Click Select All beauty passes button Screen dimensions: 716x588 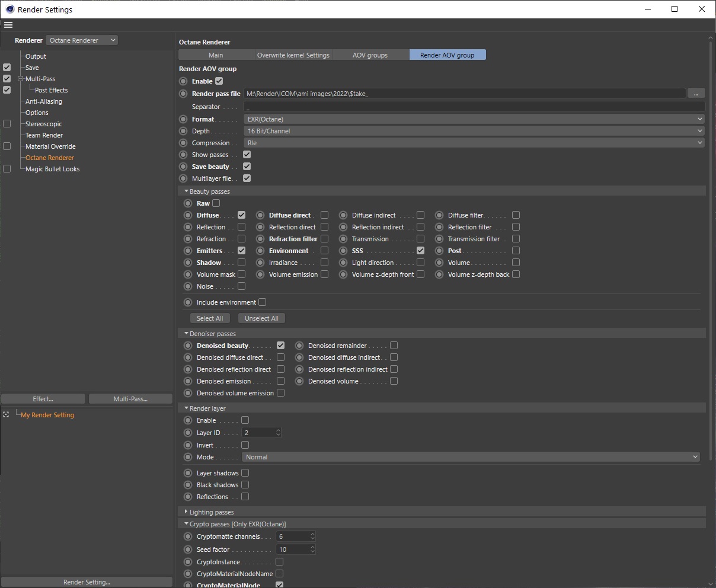[x=210, y=318]
